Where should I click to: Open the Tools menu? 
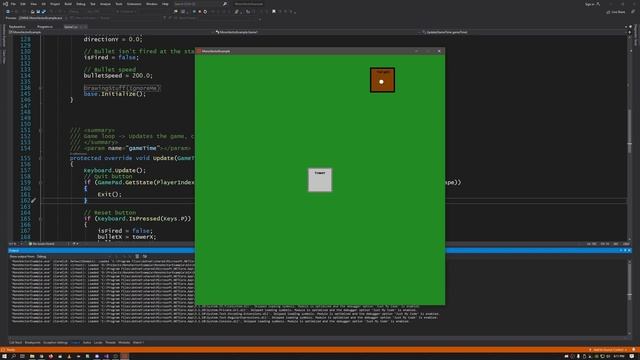click(x=119, y=4)
